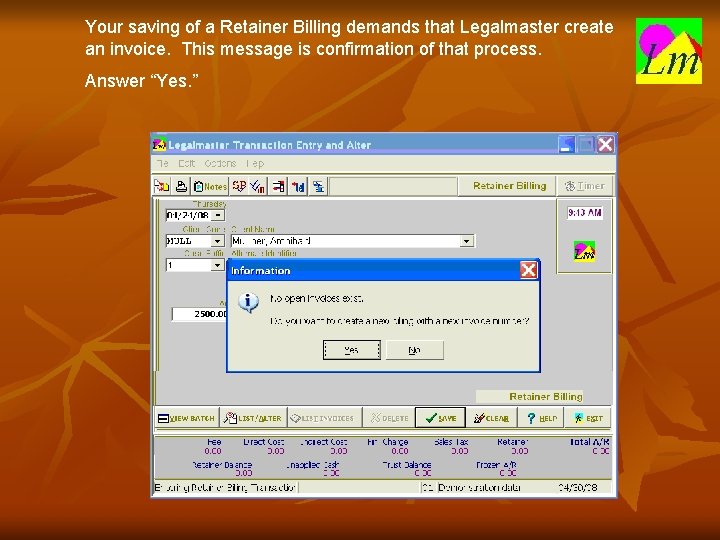Image resolution: width=720 pixels, height=540 pixels.
Task: Click the Frozen A/R label
Action: pos(496,465)
